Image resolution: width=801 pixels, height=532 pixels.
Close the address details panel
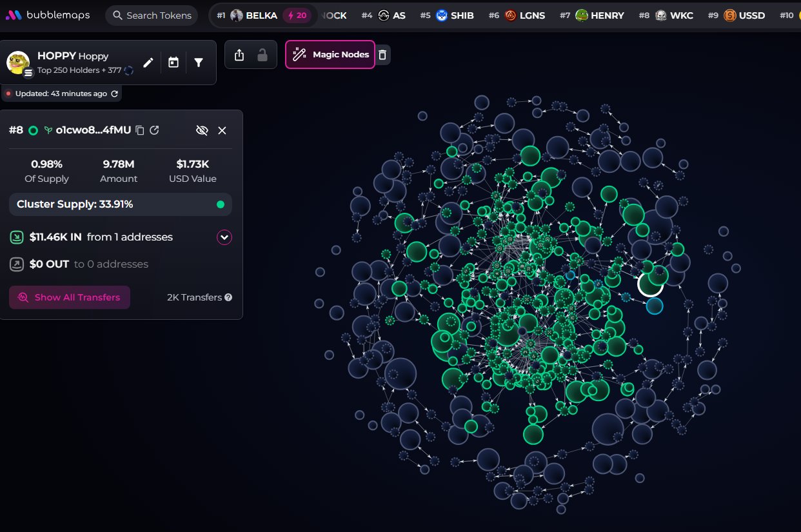point(222,130)
